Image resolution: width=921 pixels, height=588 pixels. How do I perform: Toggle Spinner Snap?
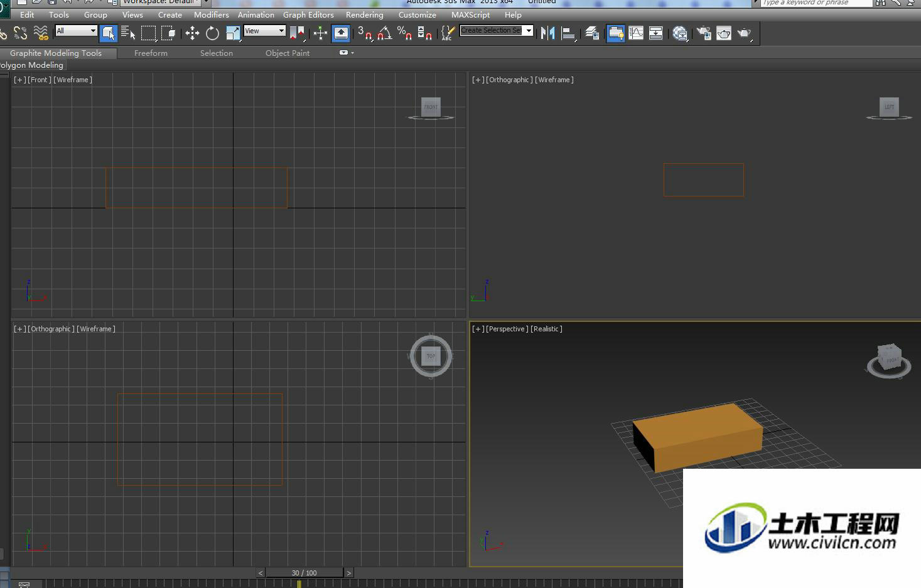[x=425, y=33]
